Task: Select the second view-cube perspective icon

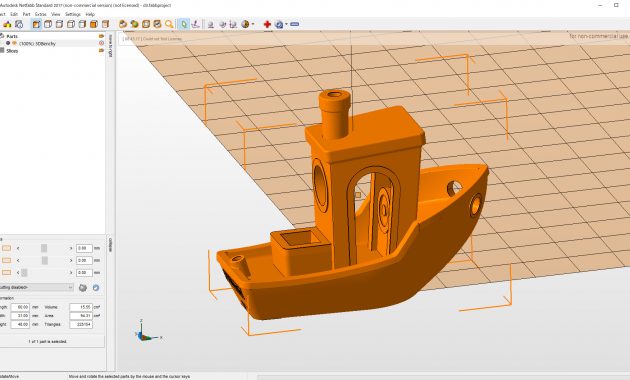Action: click(x=48, y=25)
